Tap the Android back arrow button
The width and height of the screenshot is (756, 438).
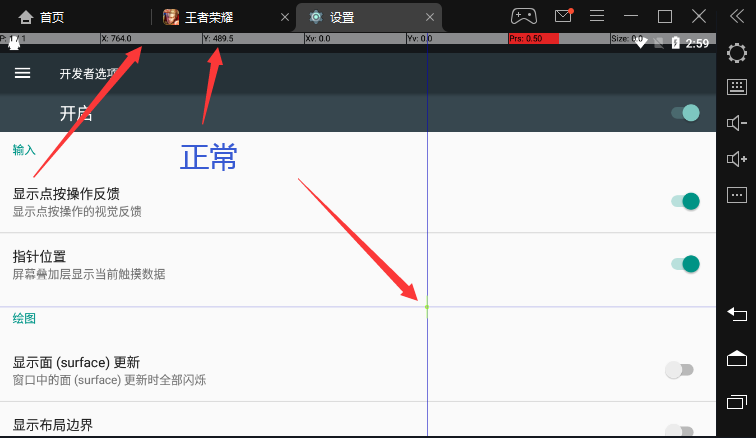[x=736, y=315]
